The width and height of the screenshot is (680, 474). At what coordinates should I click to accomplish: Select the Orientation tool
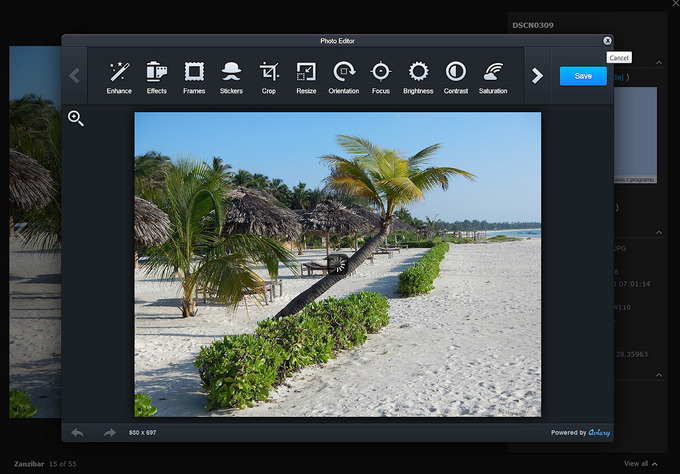[x=344, y=77]
